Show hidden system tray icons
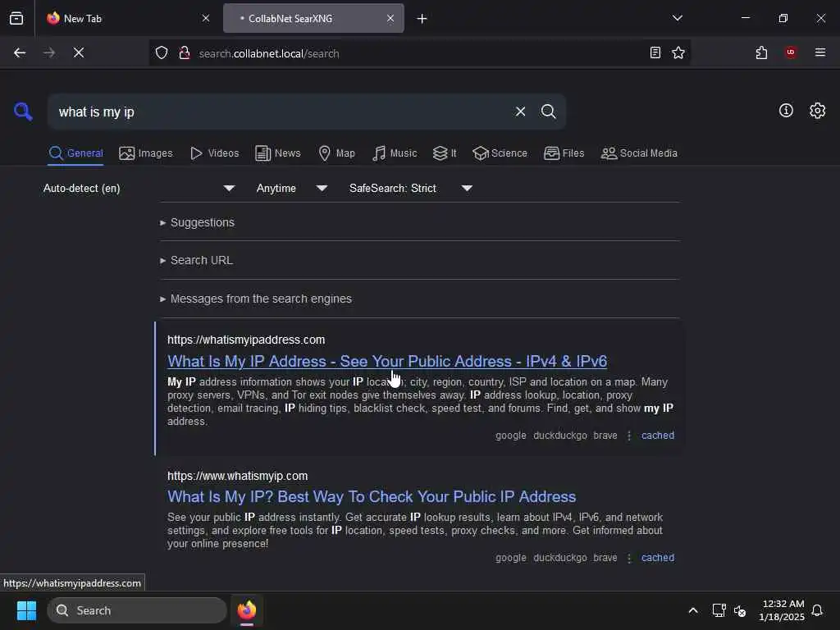The height and width of the screenshot is (630, 840). click(x=692, y=610)
